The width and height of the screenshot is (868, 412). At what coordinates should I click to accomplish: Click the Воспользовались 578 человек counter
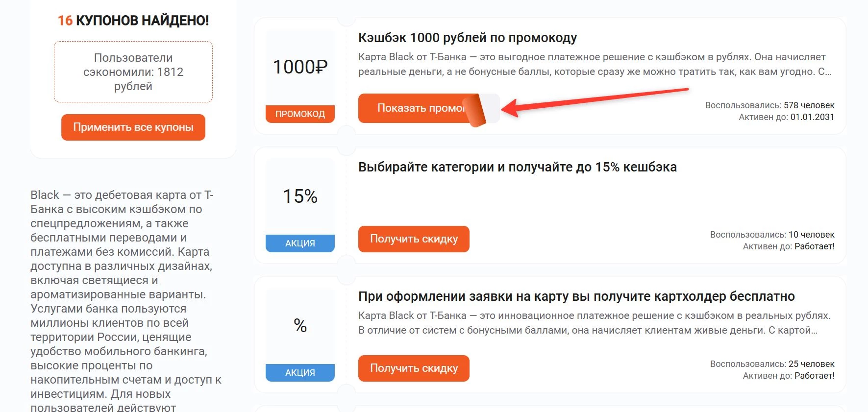769,105
